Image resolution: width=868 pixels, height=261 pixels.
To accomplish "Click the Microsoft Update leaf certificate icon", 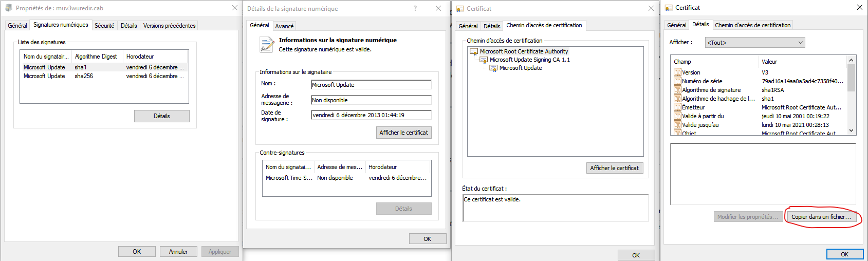I will pyautogui.click(x=493, y=68).
